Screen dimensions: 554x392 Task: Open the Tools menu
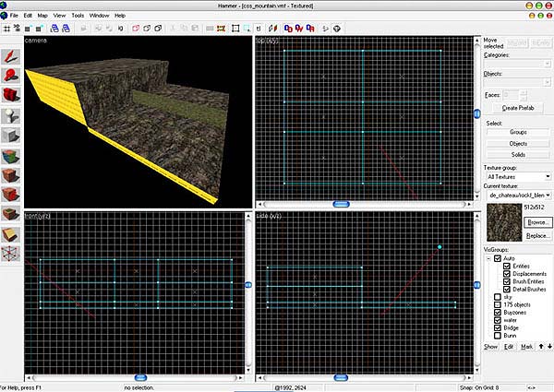coord(78,16)
